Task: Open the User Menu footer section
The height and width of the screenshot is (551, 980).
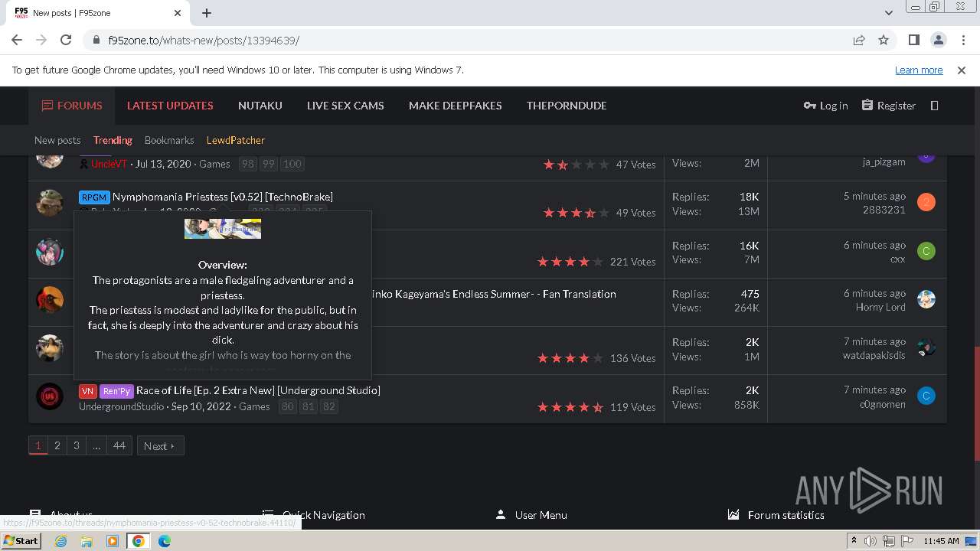Action: point(531,515)
